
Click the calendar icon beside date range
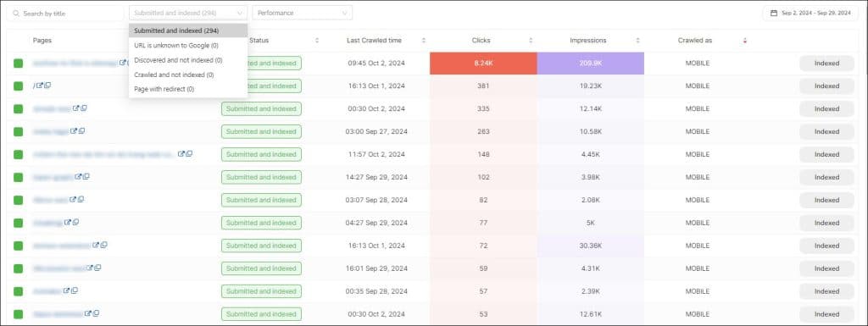pos(774,13)
